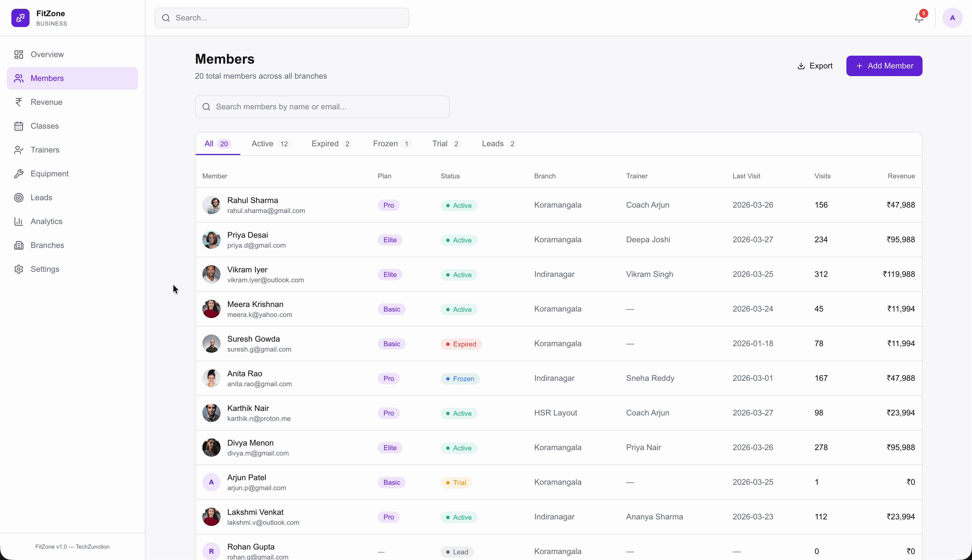972x560 pixels.
Task: Click the top global search bar
Action: [x=281, y=18]
